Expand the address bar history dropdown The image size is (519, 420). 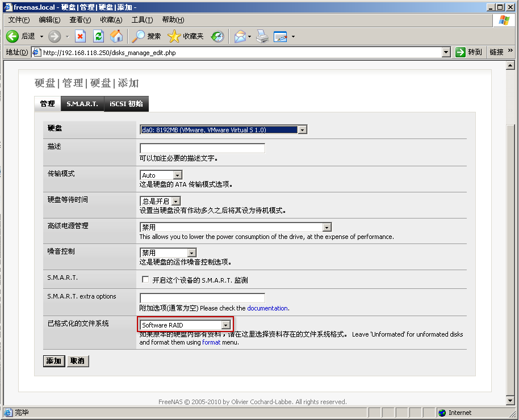(446, 52)
